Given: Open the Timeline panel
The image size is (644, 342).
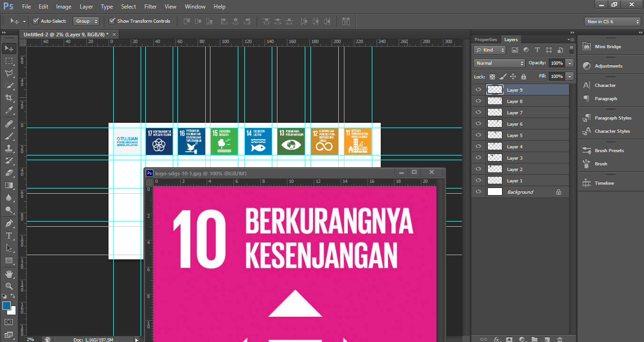Looking at the screenshot, I should pyautogui.click(x=604, y=183).
